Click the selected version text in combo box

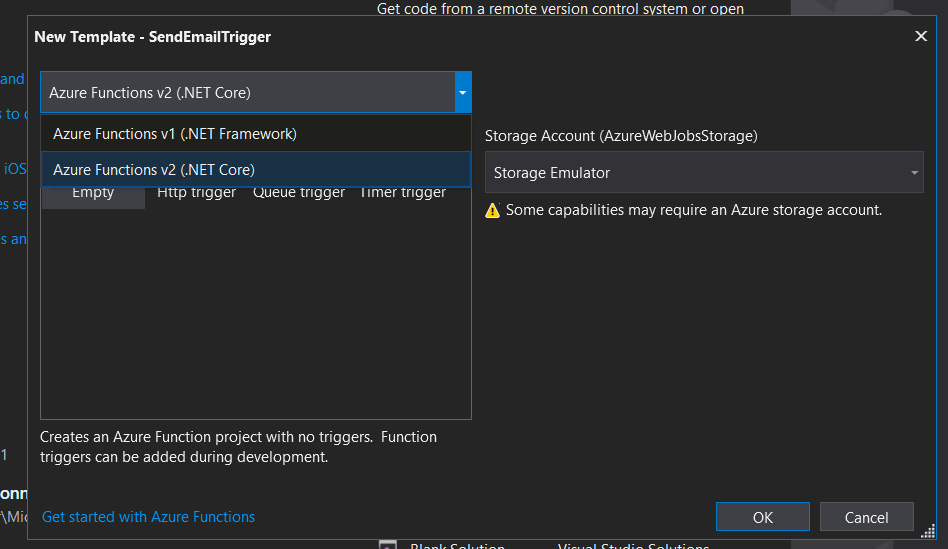(x=150, y=93)
